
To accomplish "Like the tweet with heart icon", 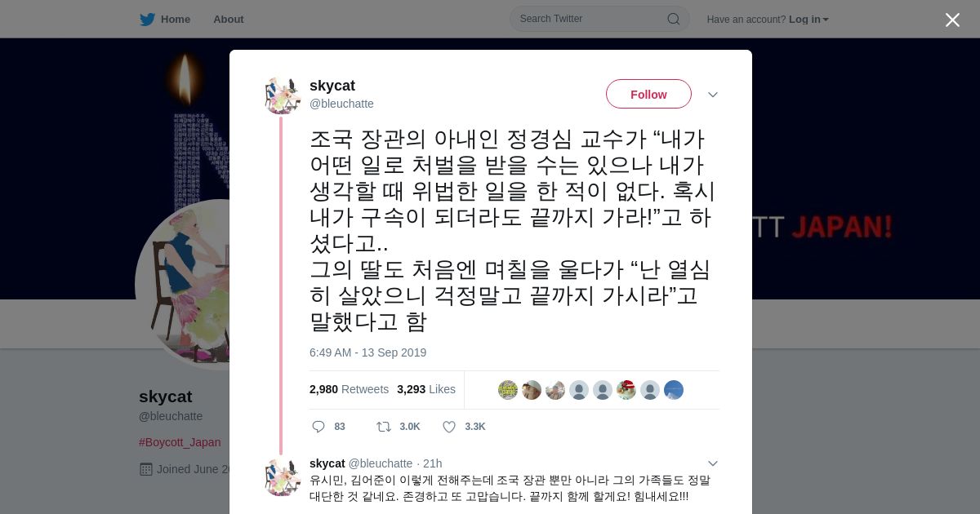I will [449, 427].
